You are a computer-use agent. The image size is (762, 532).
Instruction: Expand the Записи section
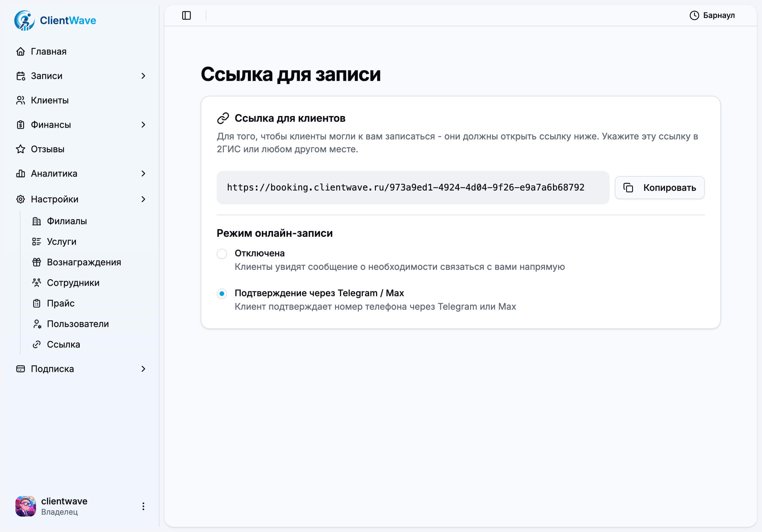pos(143,76)
